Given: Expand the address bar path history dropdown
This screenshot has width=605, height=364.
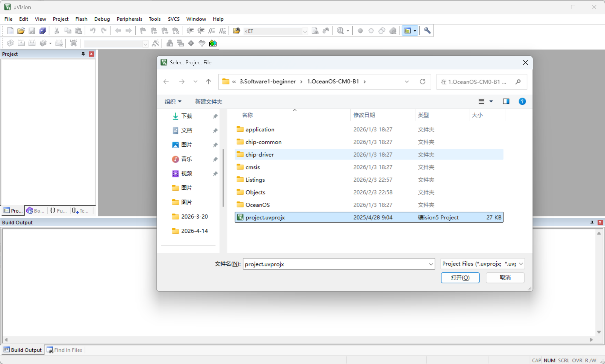Looking at the screenshot, I should coord(407,81).
